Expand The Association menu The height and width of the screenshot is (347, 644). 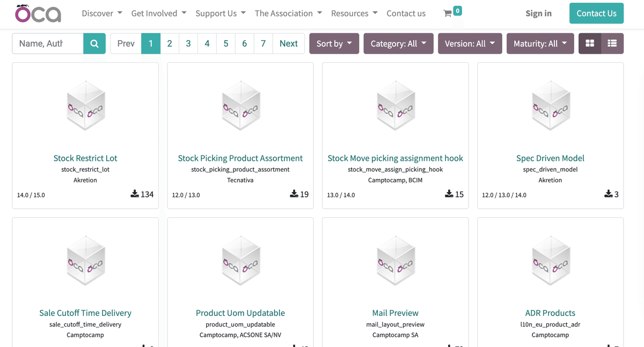tap(289, 13)
